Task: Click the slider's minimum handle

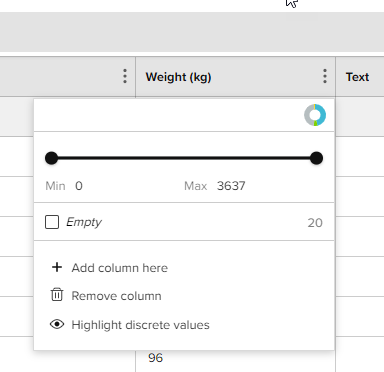Action: click(51, 158)
